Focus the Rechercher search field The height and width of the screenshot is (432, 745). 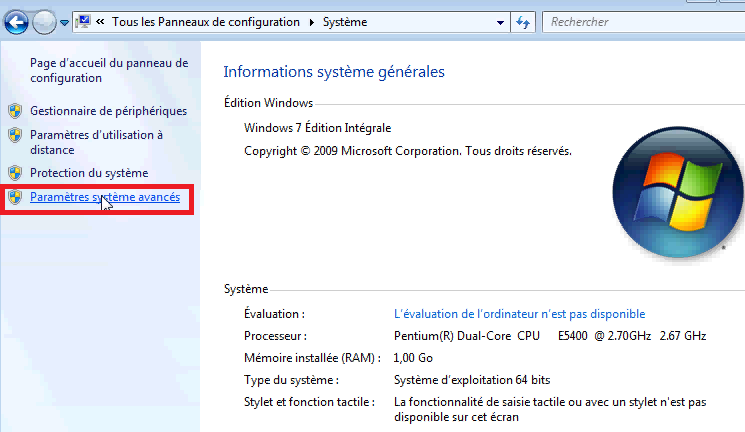(643, 22)
